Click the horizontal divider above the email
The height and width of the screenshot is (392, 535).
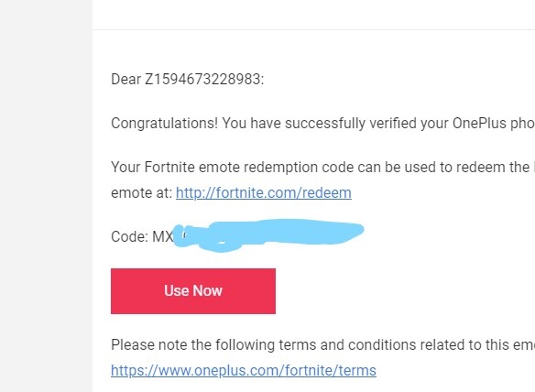313,29
